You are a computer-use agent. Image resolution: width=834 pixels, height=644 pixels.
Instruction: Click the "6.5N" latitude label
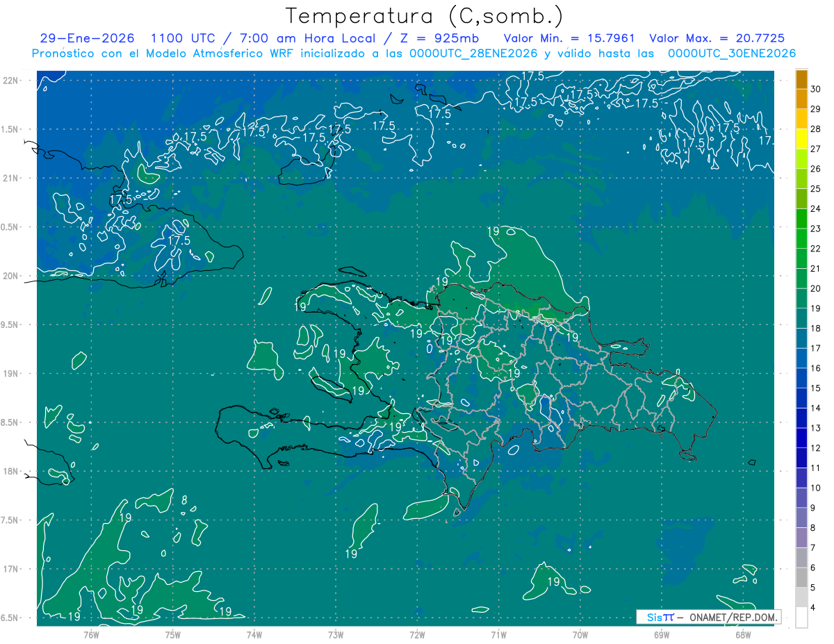10,618
